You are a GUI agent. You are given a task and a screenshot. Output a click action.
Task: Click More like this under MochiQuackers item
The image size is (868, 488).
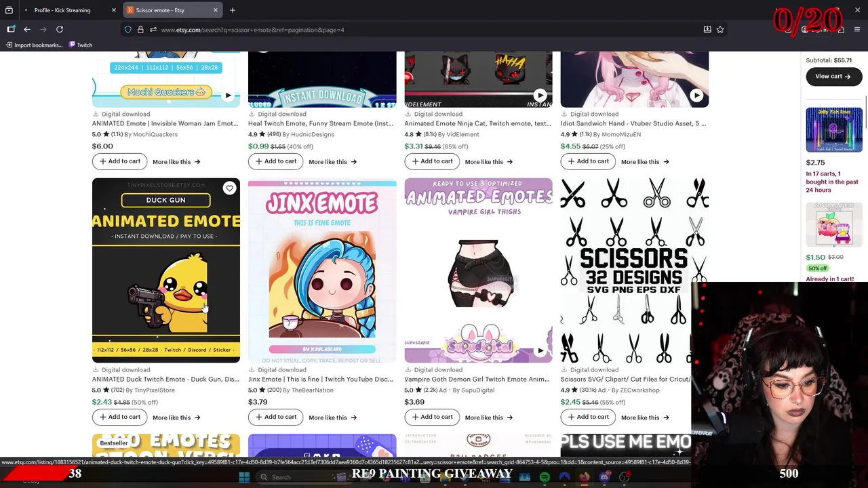coord(176,162)
